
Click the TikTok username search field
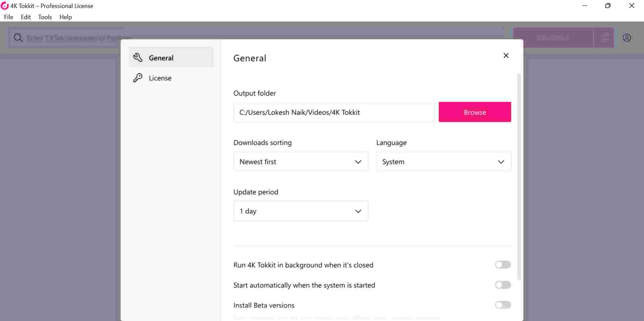[256, 38]
